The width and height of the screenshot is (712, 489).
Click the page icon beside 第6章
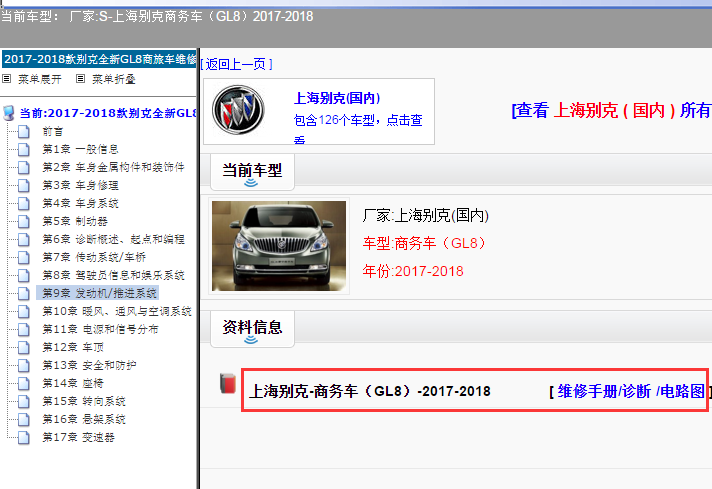(24, 239)
